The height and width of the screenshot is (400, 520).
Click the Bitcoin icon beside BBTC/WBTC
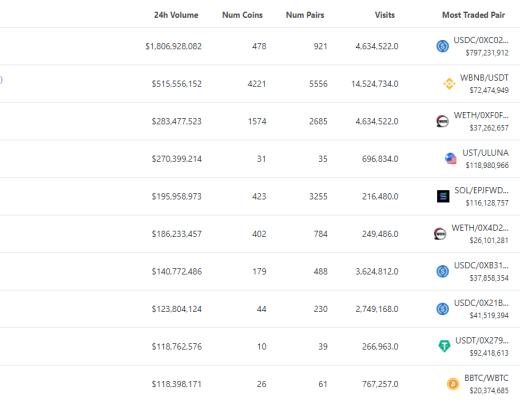coord(453,384)
